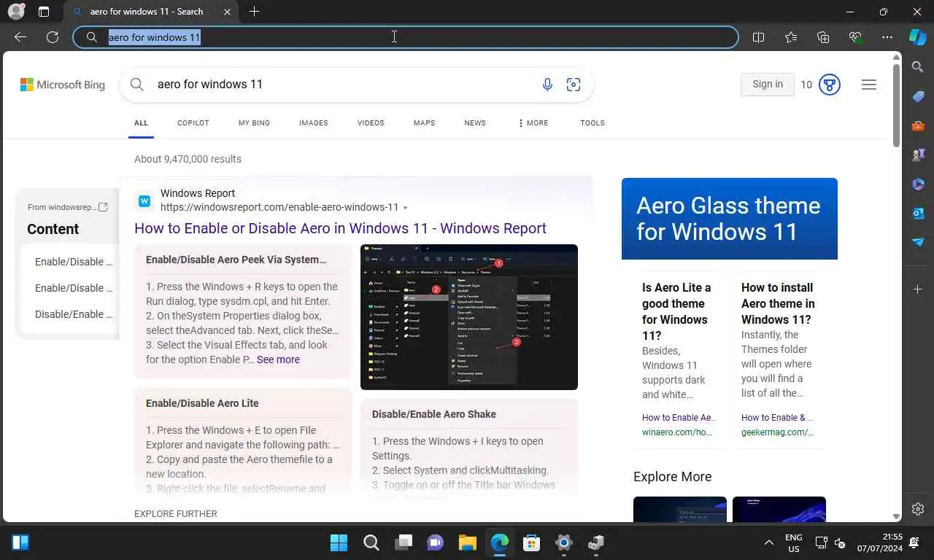934x560 pixels.
Task: Open Windows Start menu
Action: pos(339,542)
